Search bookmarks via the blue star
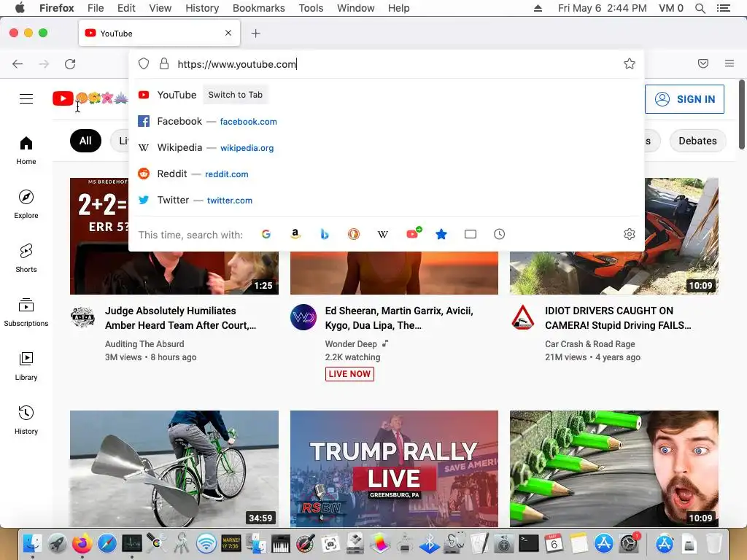Image resolution: width=747 pixels, height=560 pixels. tap(441, 234)
